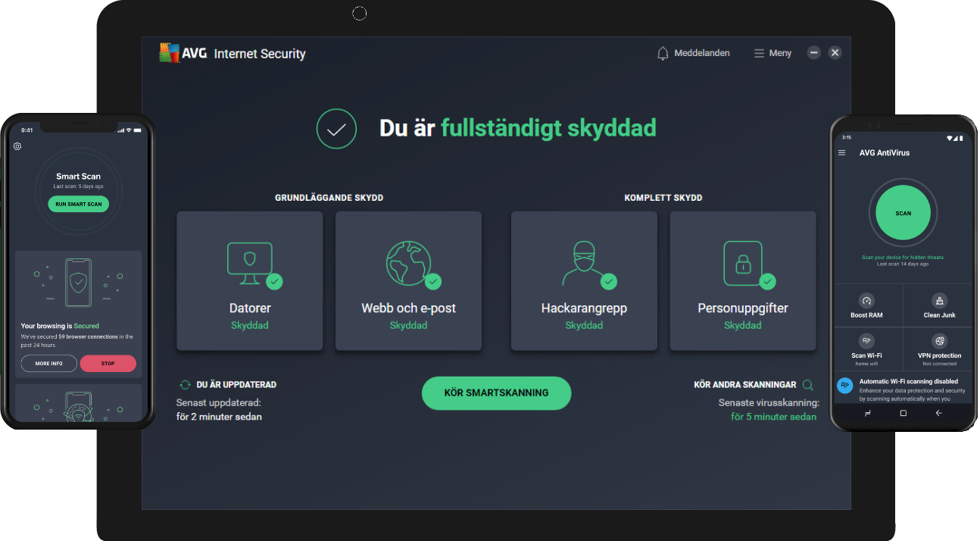This screenshot has width=980, height=541.
Task: Click the 'för 5 minuter sedan' scan time
Action: (773, 417)
